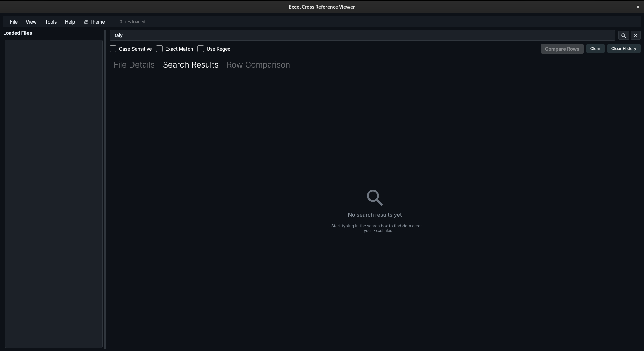
Task: Open the View menu
Action: [31, 22]
